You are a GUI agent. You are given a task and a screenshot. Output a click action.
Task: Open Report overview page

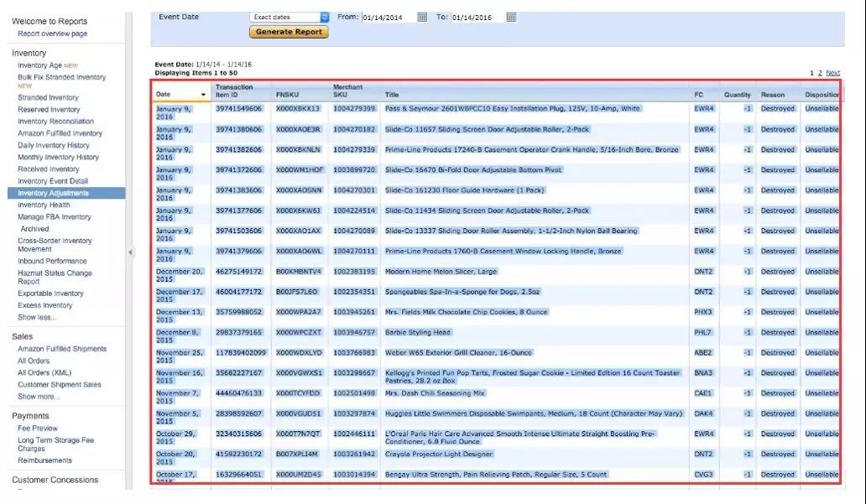(x=53, y=34)
